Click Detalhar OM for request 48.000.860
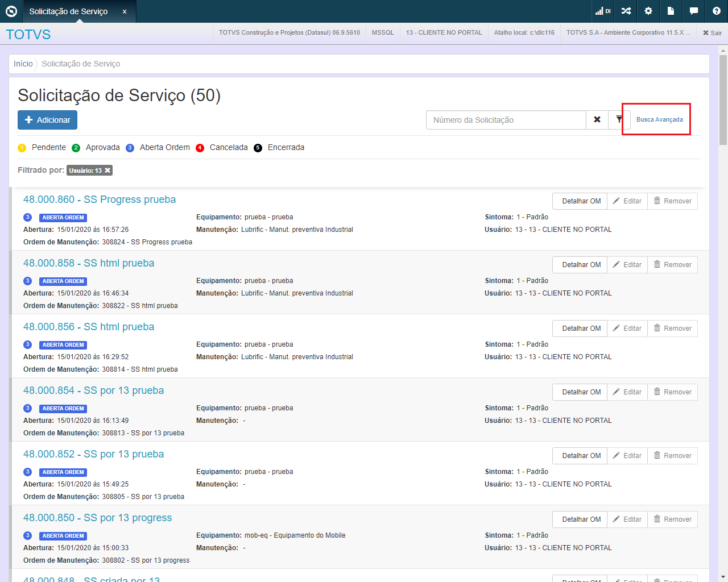 (x=580, y=201)
